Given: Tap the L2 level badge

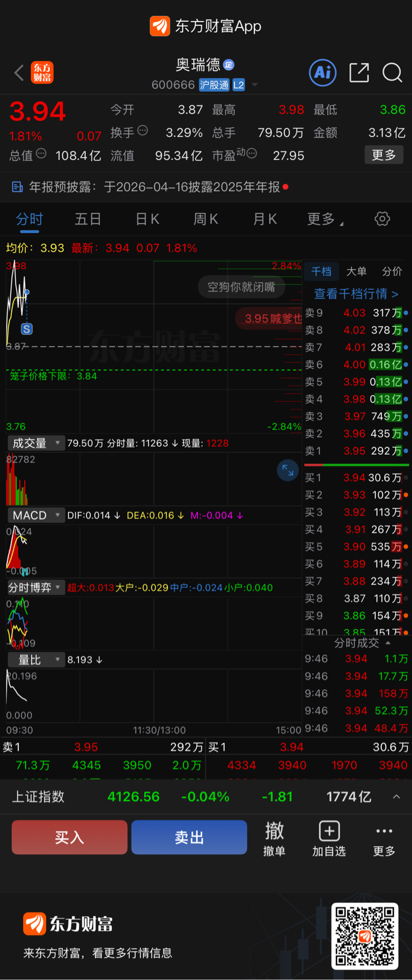Looking at the screenshot, I should [x=239, y=85].
